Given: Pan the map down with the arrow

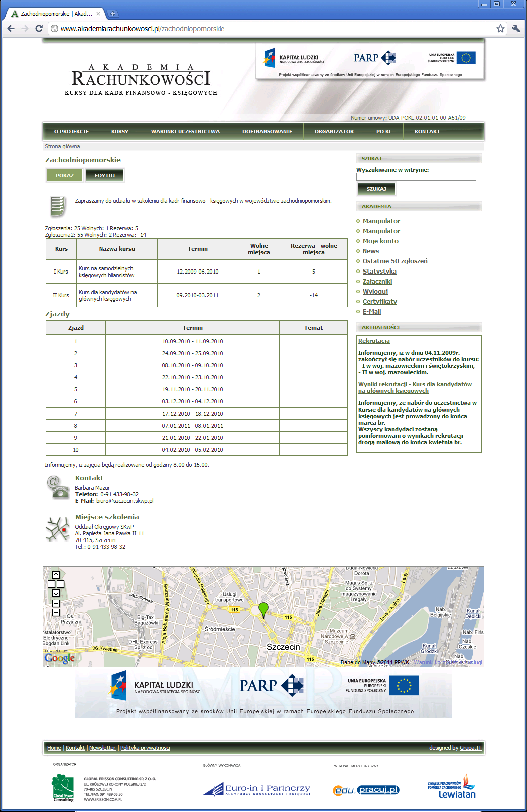Looking at the screenshot, I should click(56, 593).
